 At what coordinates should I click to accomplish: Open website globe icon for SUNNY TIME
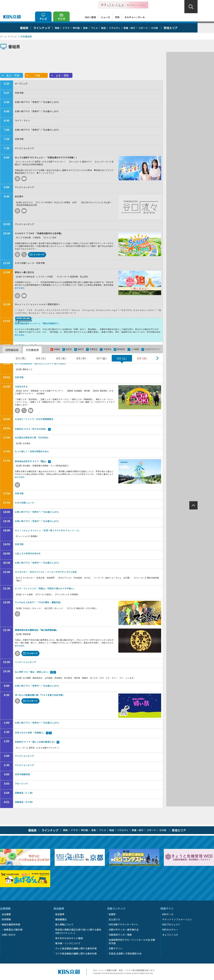17,254
